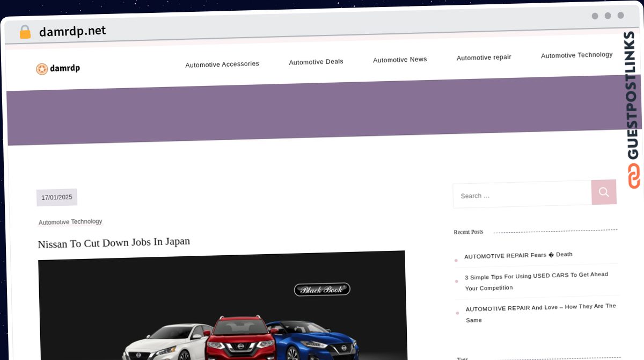Open recent post AUTOMOTIVE REPAIR Fears Death
644x360 pixels.
[x=518, y=255]
